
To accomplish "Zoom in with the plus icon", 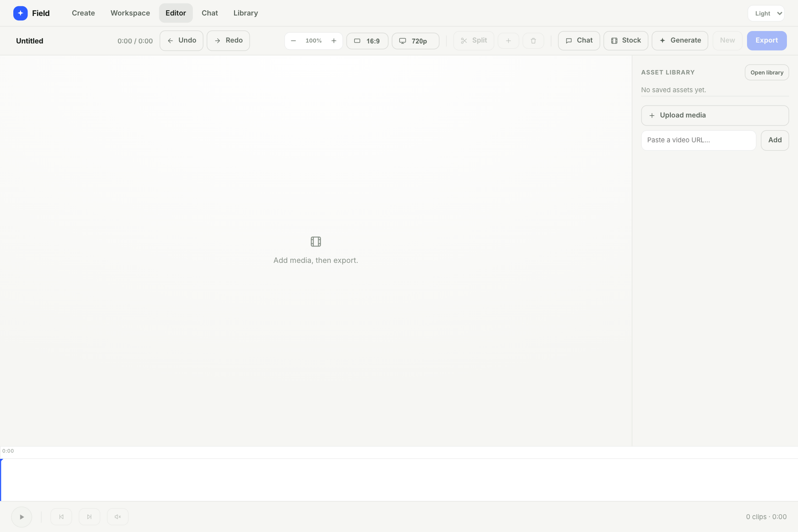I will (334, 41).
